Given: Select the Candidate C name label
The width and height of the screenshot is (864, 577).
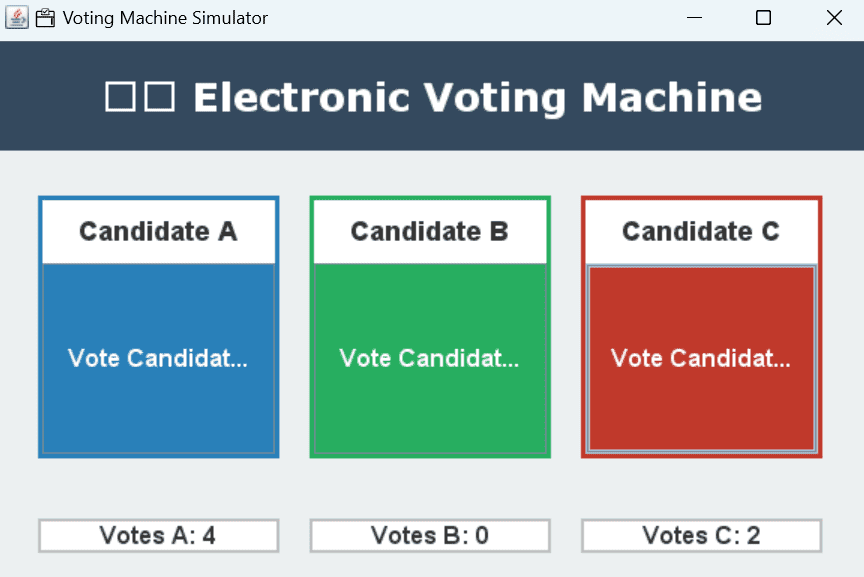Looking at the screenshot, I should point(701,231).
